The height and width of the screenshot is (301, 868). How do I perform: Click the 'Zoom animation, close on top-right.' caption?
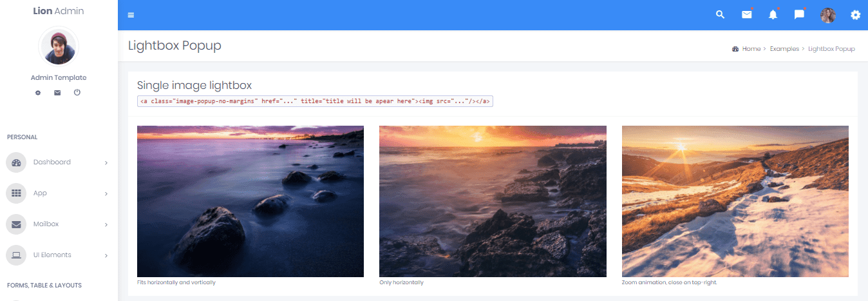[x=670, y=283]
